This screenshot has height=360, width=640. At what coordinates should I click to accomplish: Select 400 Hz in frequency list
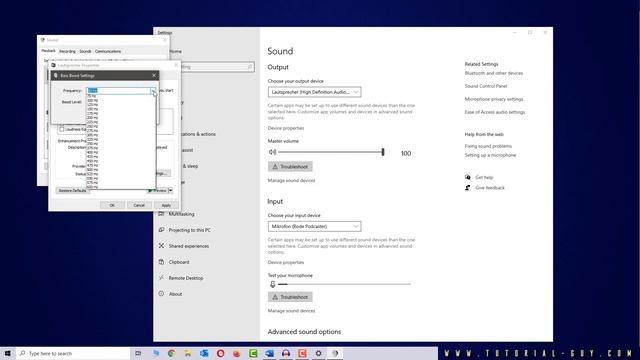click(121, 152)
